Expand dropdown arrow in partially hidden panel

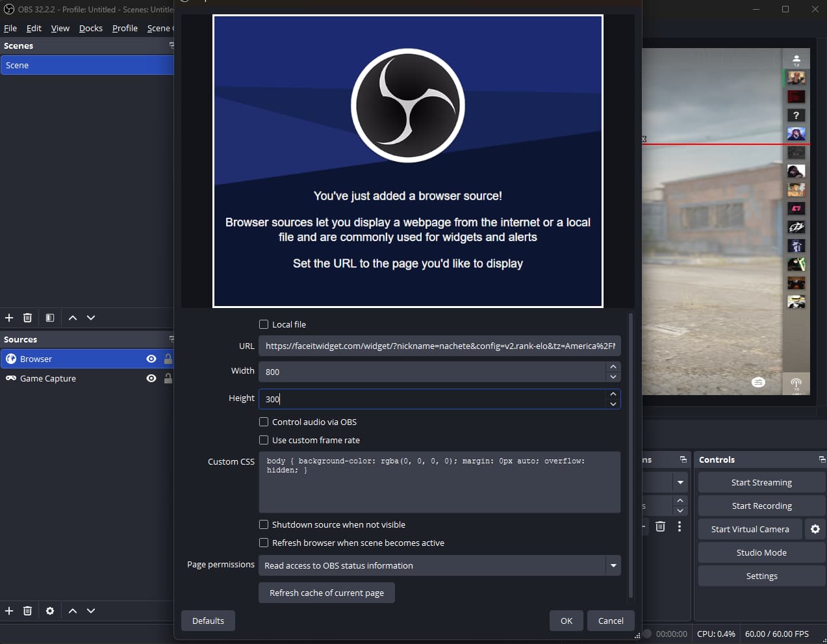(680, 482)
